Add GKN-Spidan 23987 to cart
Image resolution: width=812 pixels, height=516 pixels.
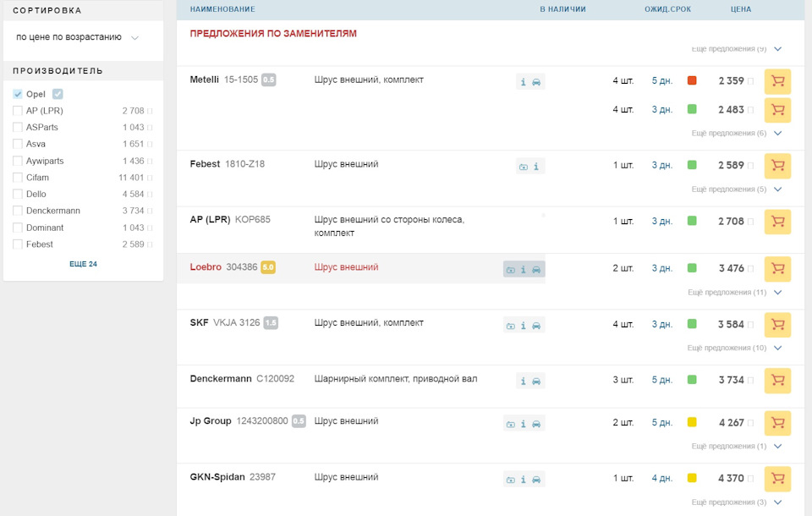click(x=777, y=478)
